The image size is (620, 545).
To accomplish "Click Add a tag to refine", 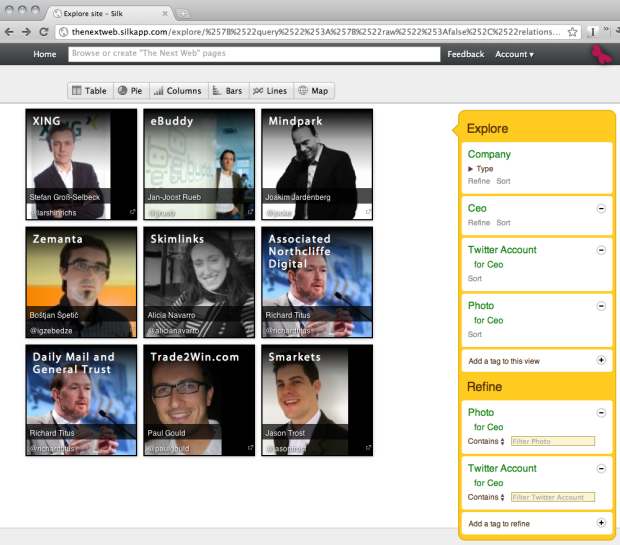I will (x=499, y=524).
